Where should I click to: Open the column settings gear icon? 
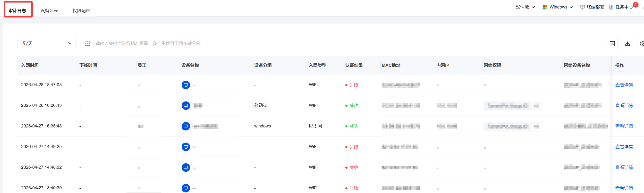[642, 44]
